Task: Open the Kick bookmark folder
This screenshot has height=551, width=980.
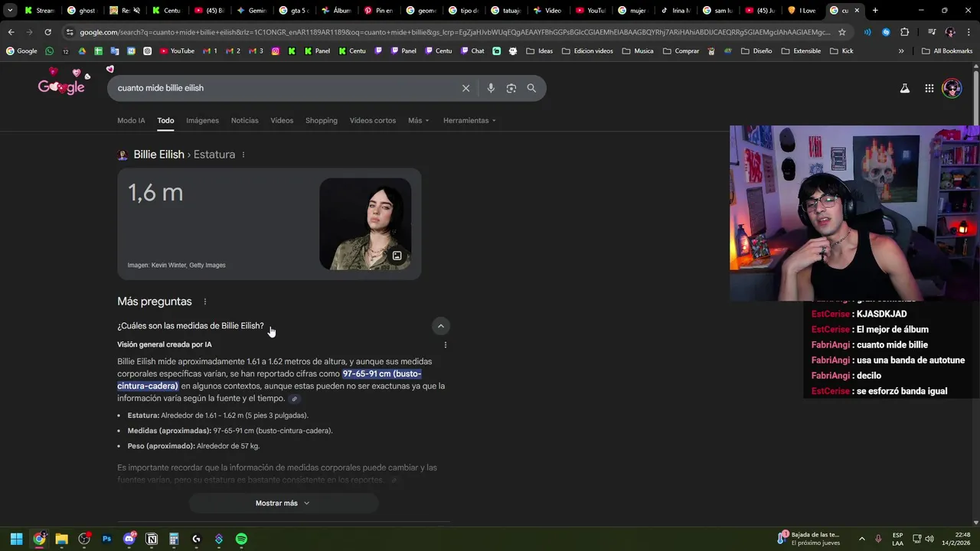Action: point(841,51)
